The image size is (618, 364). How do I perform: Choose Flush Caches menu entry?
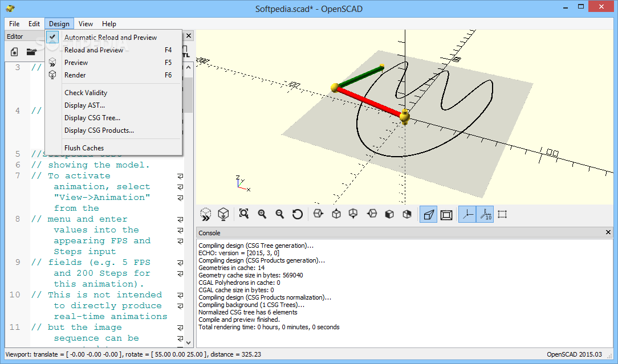click(114, 148)
